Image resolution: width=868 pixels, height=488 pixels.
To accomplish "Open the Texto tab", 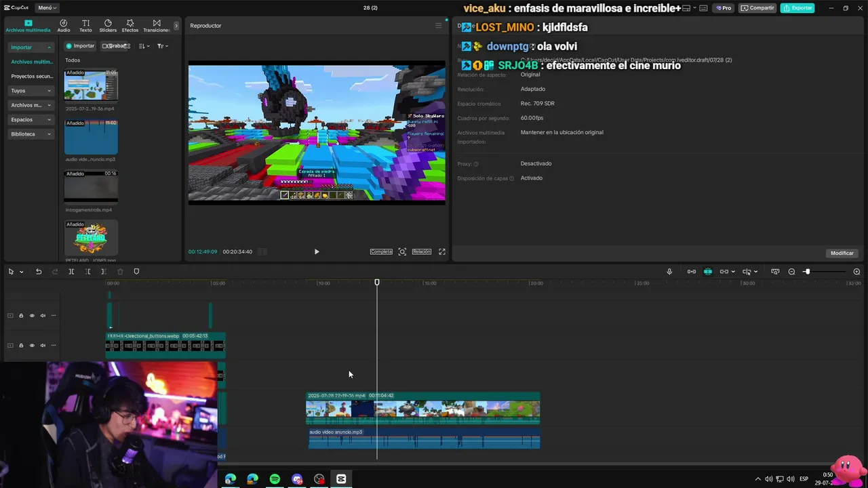I will (85, 26).
